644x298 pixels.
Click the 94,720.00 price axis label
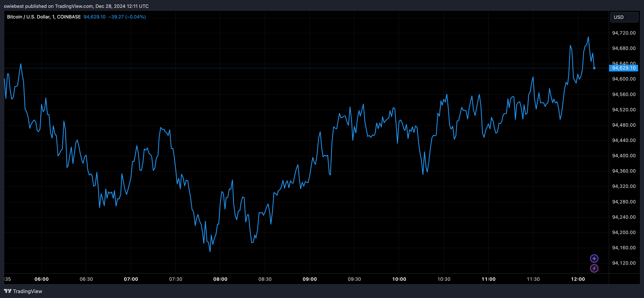pos(624,33)
